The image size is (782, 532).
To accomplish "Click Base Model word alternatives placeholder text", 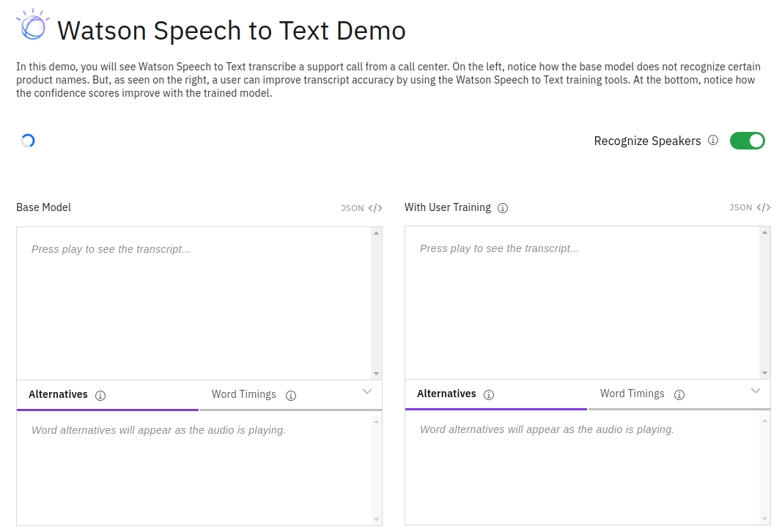I will [158, 430].
